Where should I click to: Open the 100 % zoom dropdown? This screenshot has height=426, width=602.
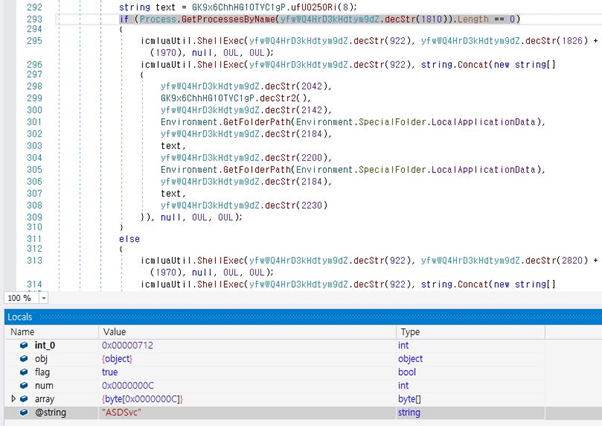click(x=44, y=298)
